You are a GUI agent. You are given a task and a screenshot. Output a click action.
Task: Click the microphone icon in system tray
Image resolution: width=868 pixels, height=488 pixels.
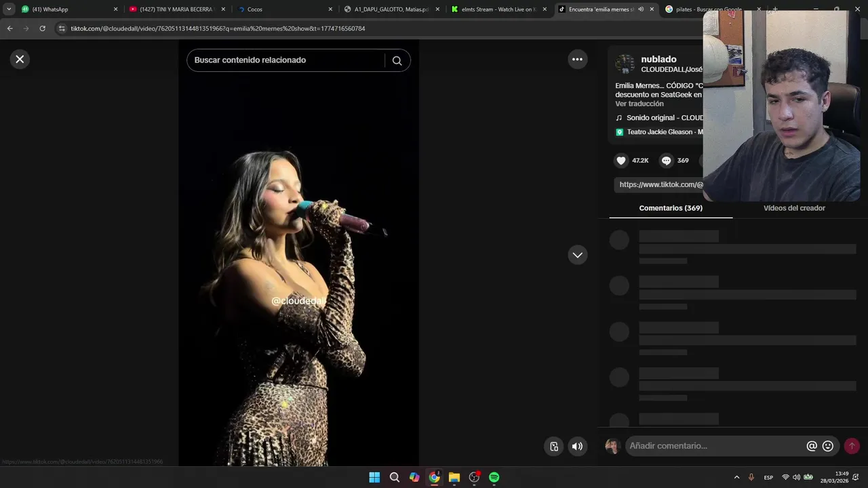tap(751, 477)
